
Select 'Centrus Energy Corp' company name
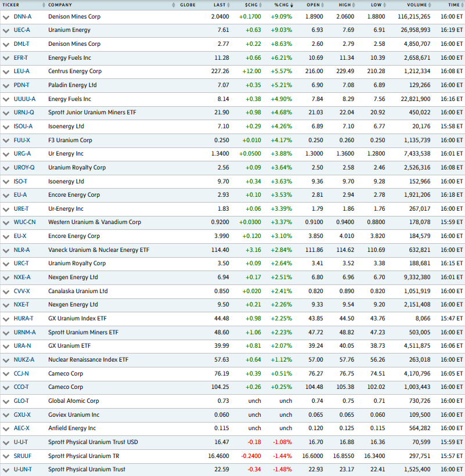coord(75,71)
